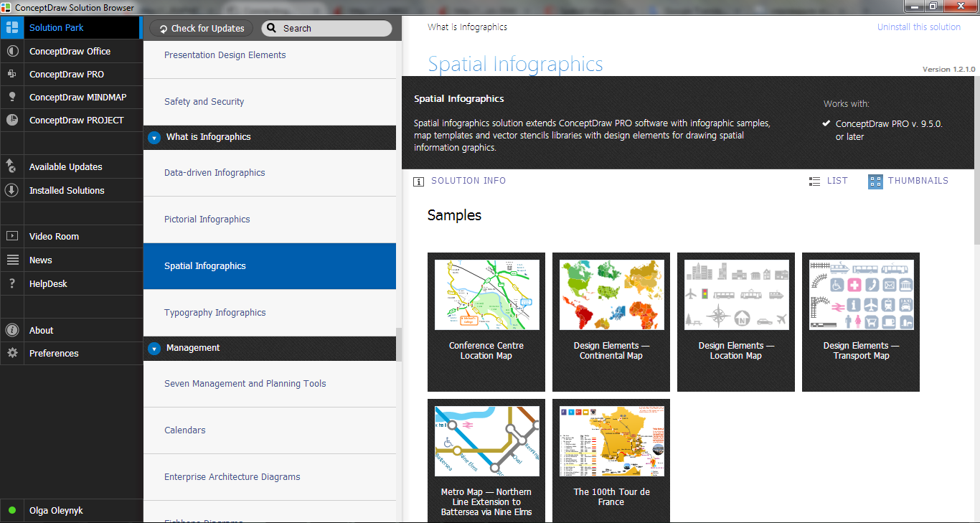The height and width of the screenshot is (523, 980).
Task: Click the ConceptDraw Office icon
Action: pos(12,52)
